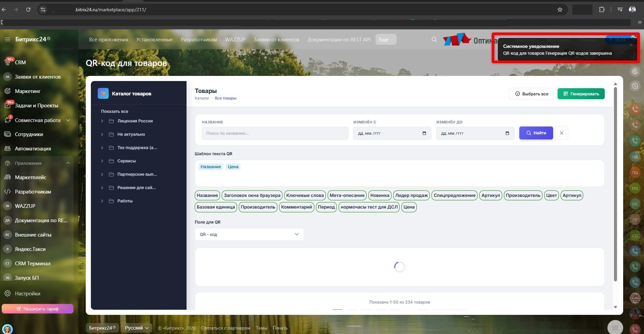Open Маркетинг section icon in sidebar

8,91
